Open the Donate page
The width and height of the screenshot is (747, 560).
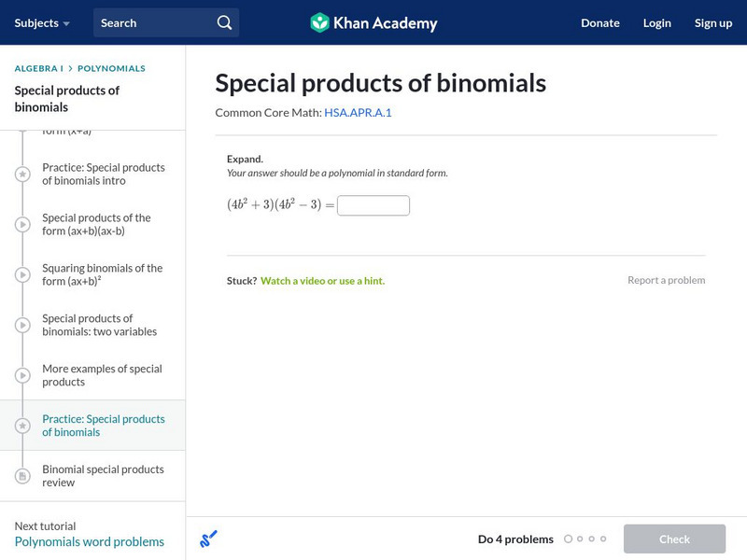pyautogui.click(x=599, y=22)
